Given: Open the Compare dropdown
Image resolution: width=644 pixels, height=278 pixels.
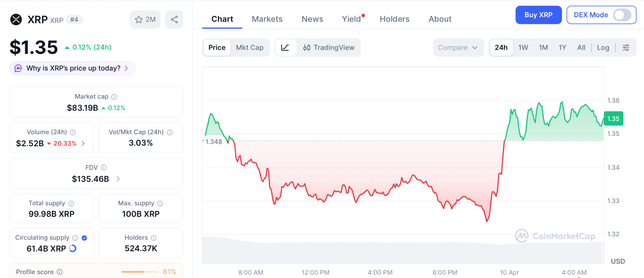Looking at the screenshot, I should 458,47.
